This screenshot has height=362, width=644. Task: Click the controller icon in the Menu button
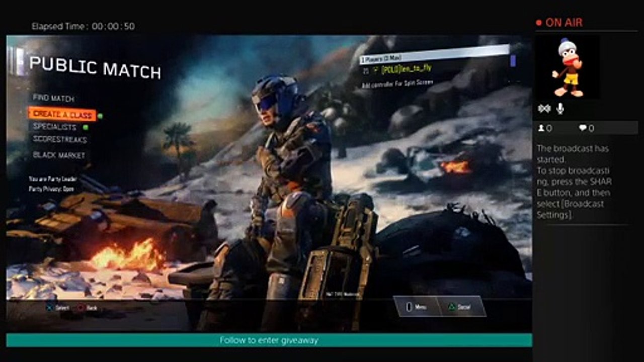409,306
